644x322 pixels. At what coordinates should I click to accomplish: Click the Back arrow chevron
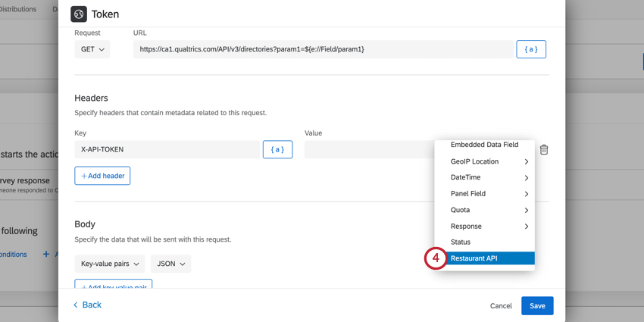[76, 305]
